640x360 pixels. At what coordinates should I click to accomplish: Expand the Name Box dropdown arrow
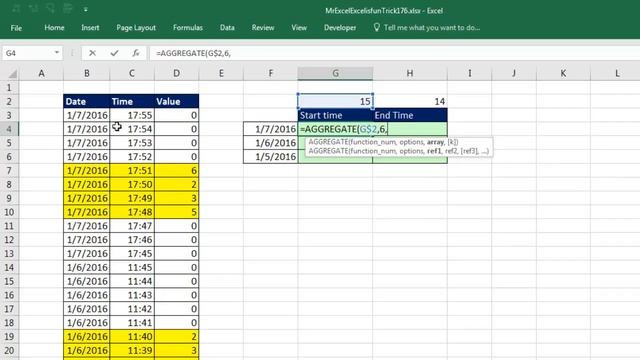[56, 53]
